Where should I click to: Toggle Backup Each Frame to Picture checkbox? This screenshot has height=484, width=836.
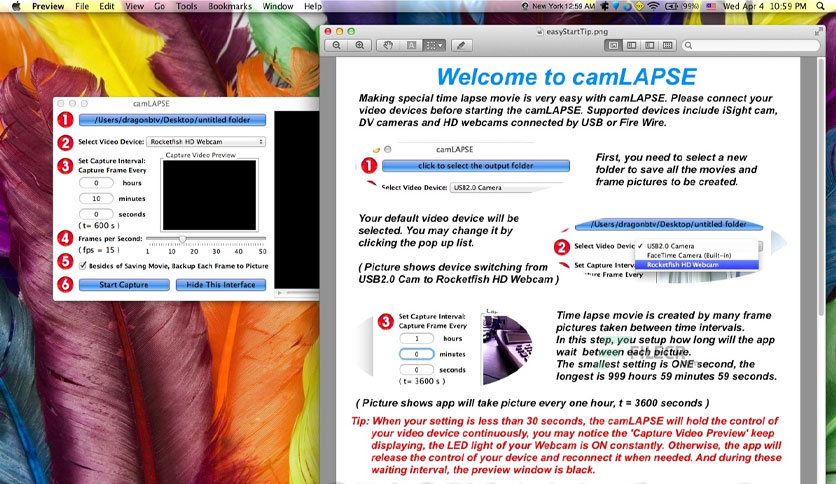coord(83,265)
